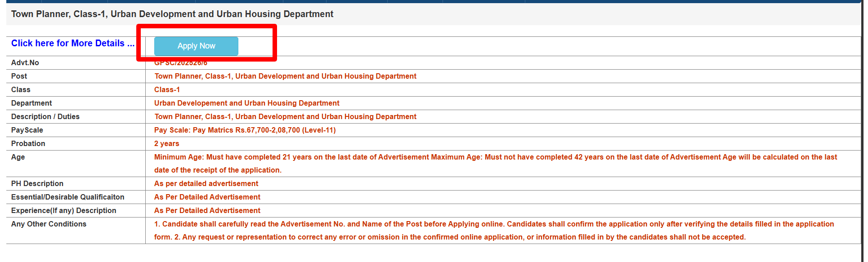
Task: Select the Any Other Conditions label
Action: click(x=49, y=224)
